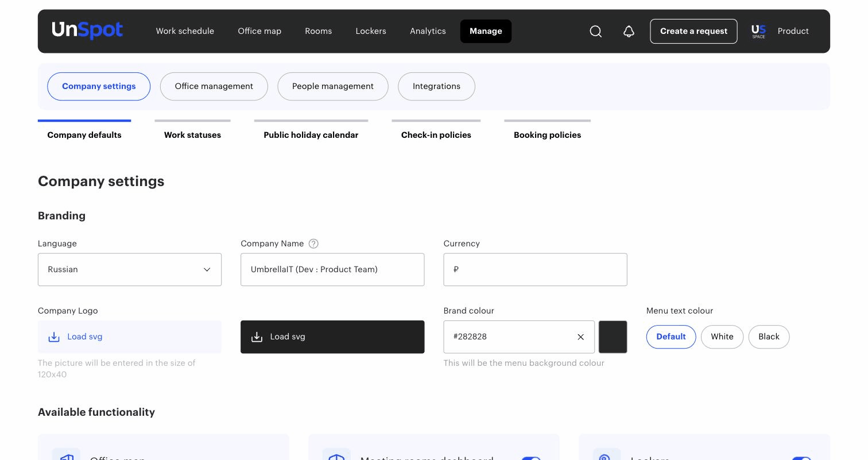Click the Currency input field
The image size is (868, 460).
click(x=536, y=270)
